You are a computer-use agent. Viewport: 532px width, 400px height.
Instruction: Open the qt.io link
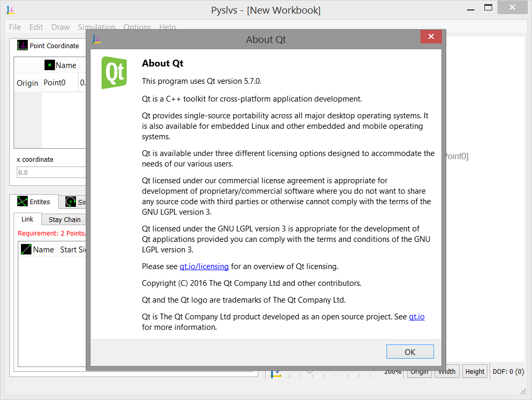(x=417, y=317)
